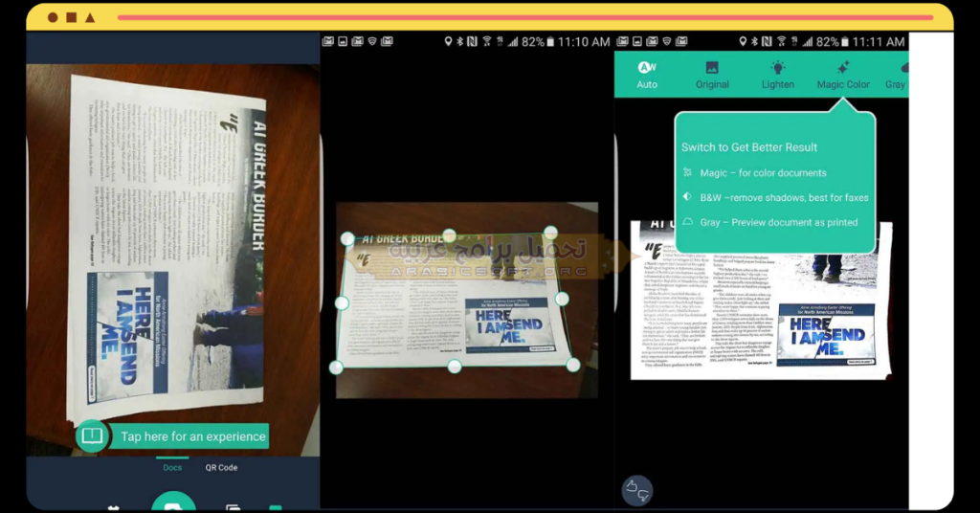The image size is (980, 513).
Task: Click 'Gray – Preview document as printed' tip
Action: pyautogui.click(x=779, y=222)
